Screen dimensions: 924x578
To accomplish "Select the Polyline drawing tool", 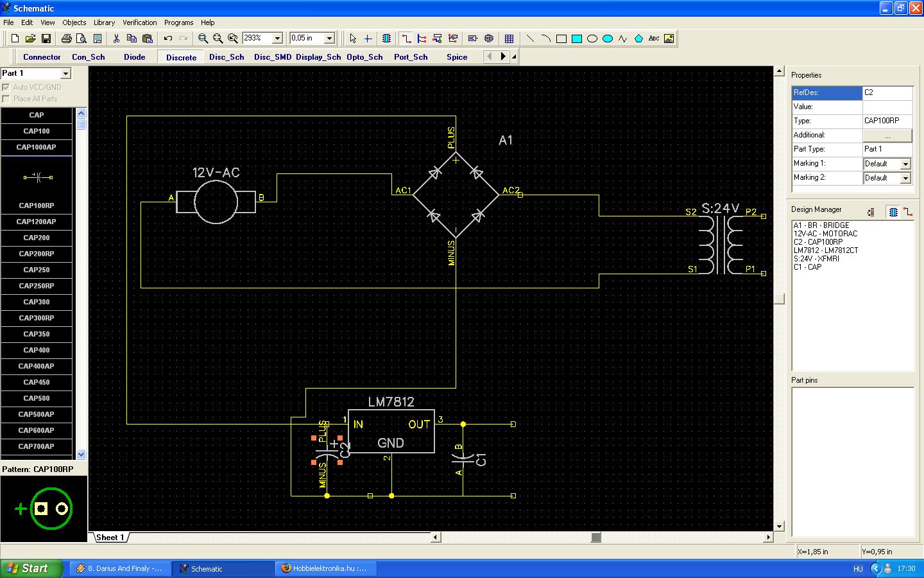I will click(623, 39).
